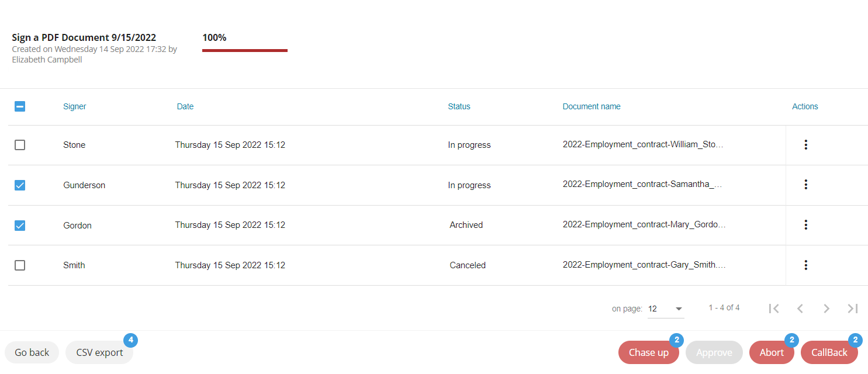The width and height of the screenshot is (868, 374).
Task: Toggle the select-all header checkbox
Action: (x=20, y=106)
